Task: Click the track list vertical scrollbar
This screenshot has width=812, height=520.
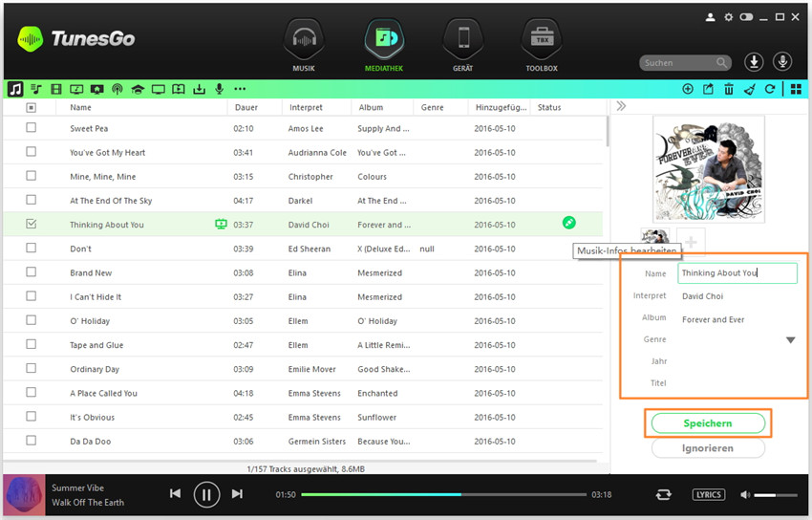Action: 607,131
